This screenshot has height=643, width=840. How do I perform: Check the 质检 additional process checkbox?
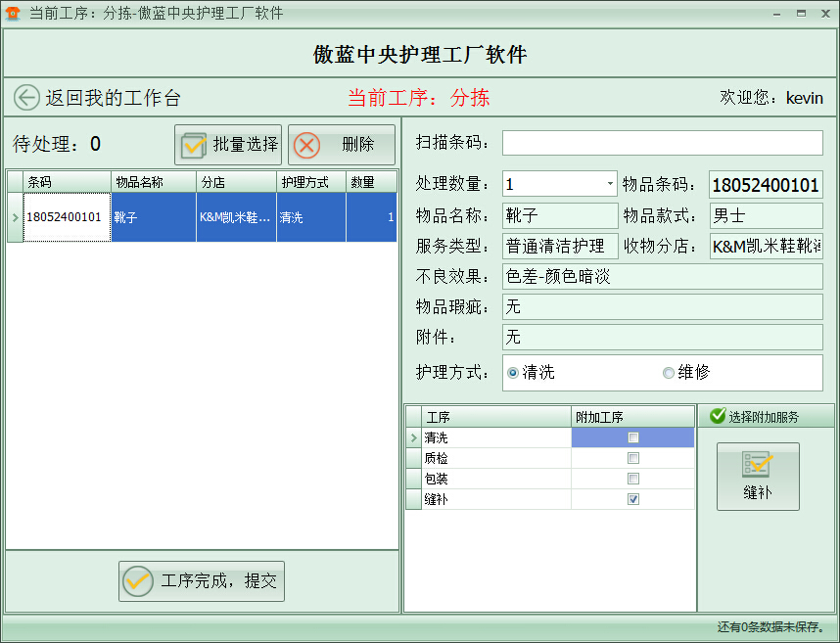point(632,458)
